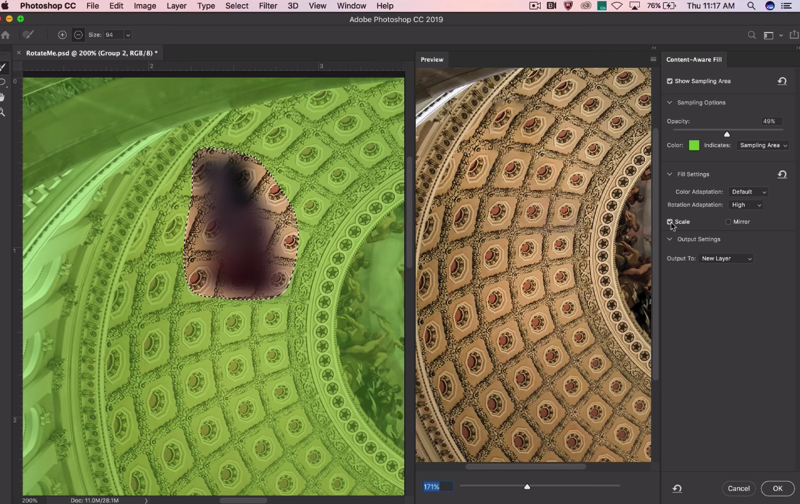Click the green sampling area color swatch
This screenshot has height=504, width=800.
coord(694,145)
